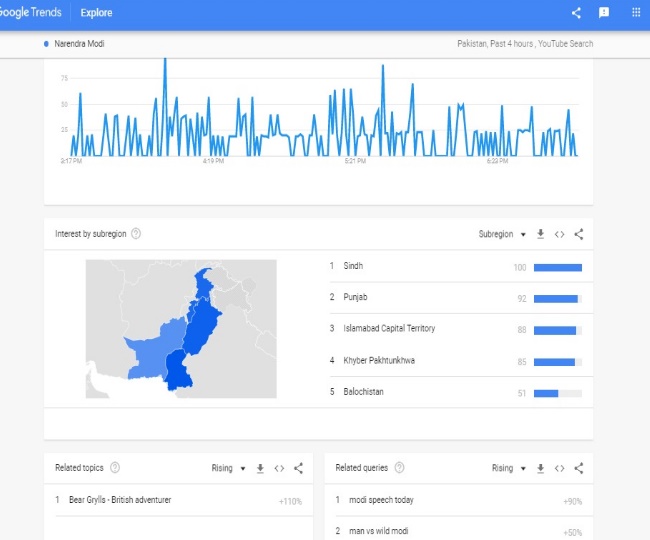Embed the Related queries widget

[559, 468]
